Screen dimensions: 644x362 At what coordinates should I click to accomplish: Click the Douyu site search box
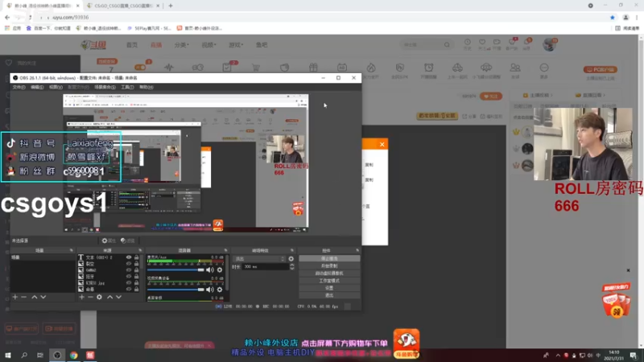(425, 44)
